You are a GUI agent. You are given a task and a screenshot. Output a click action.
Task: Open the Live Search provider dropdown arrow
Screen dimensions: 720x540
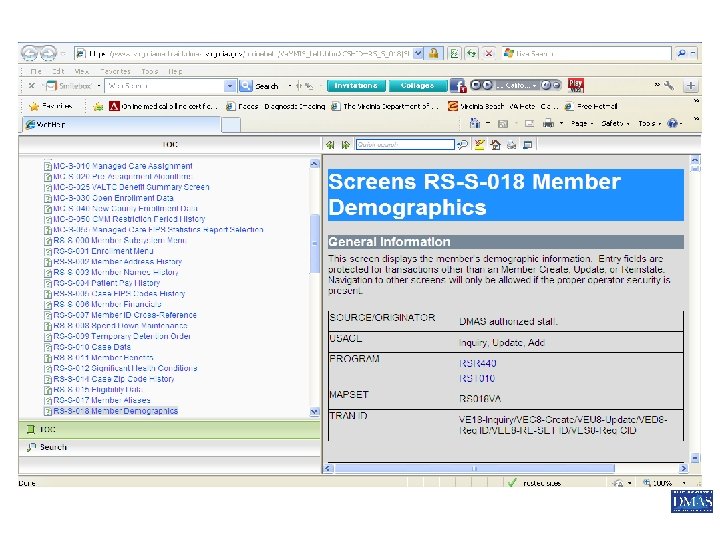point(693,54)
